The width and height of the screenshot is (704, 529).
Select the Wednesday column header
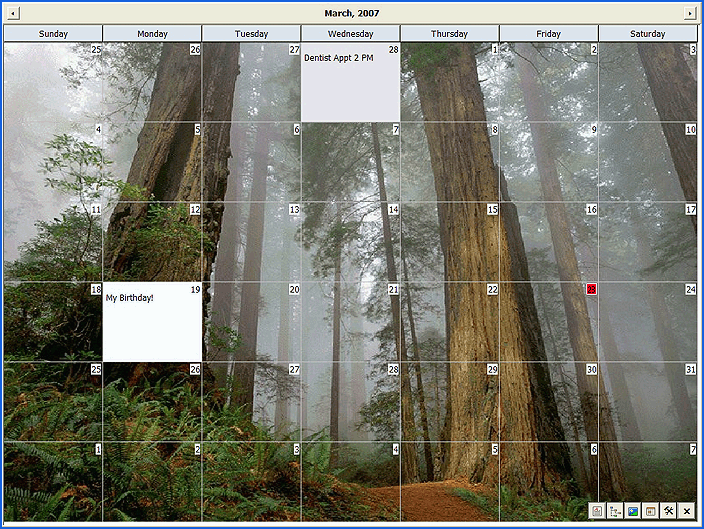point(351,34)
